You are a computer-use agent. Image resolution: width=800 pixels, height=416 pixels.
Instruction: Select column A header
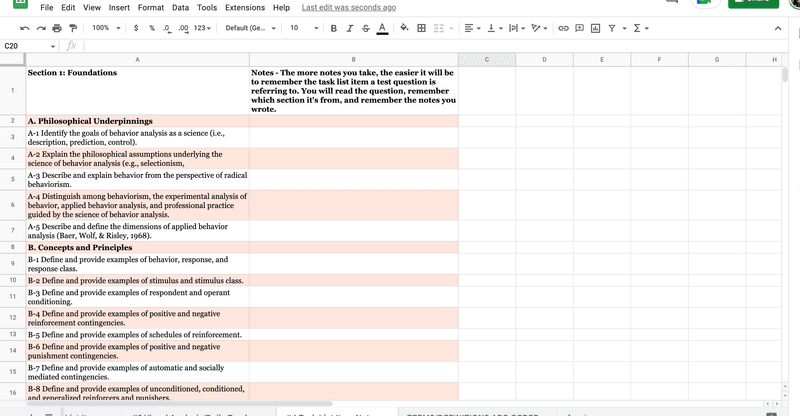pos(137,60)
